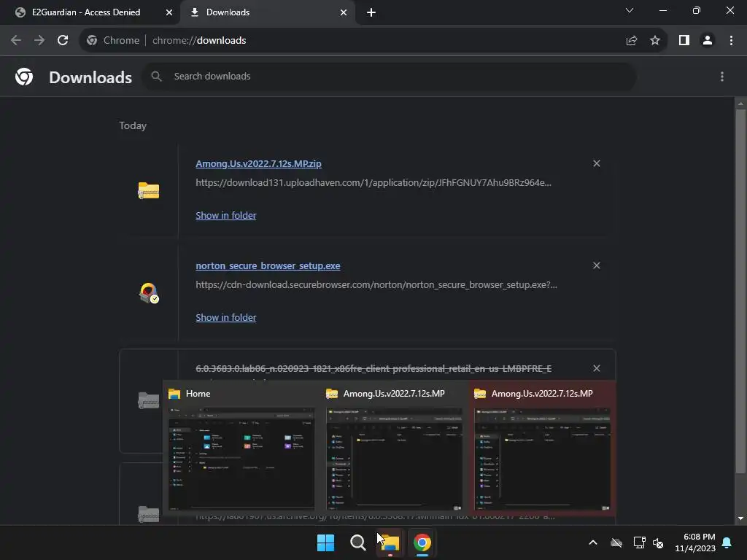Click the norton setup exe file icon
Screen dimensions: 747x560
(x=149, y=292)
